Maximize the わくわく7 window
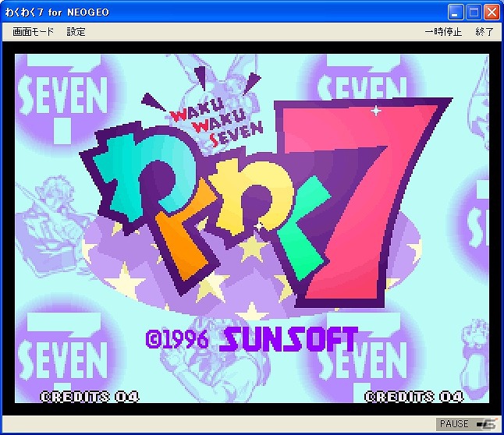Screen dimensions: 504x435 [474, 12]
